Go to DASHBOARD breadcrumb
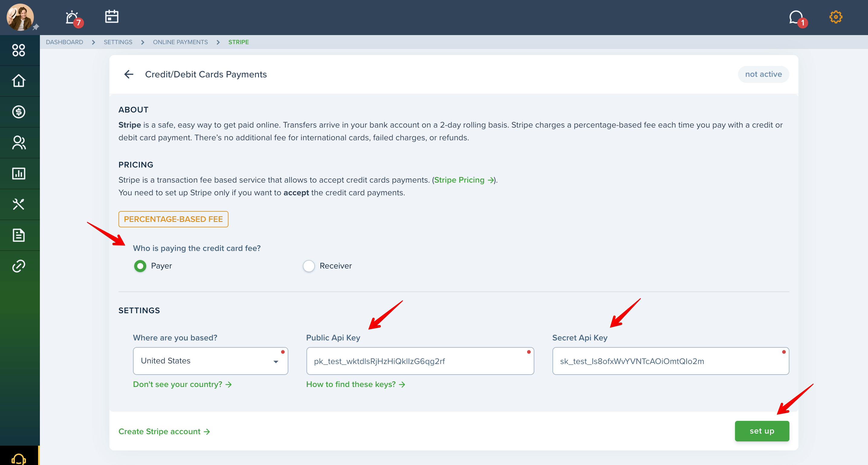Viewport: 868px width, 465px height. pyautogui.click(x=64, y=42)
